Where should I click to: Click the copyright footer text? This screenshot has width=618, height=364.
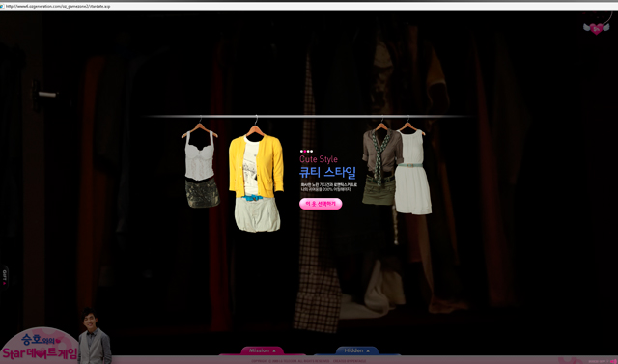point(309,361)
